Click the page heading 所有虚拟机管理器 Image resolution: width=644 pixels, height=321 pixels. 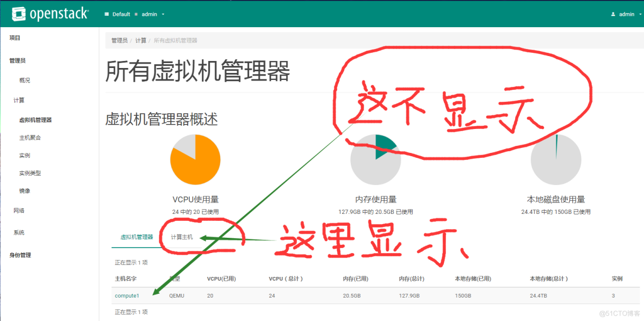click(x=198, y=71)
